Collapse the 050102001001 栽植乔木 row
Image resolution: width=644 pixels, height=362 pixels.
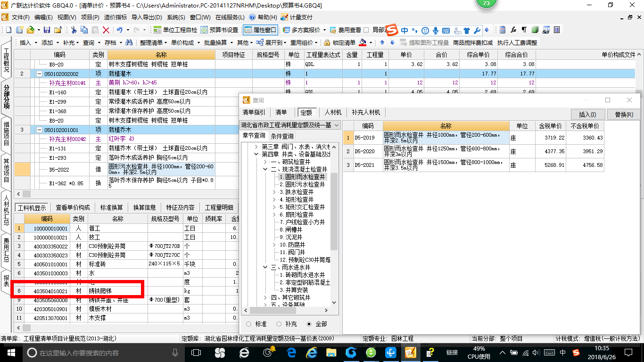(39, 130)
